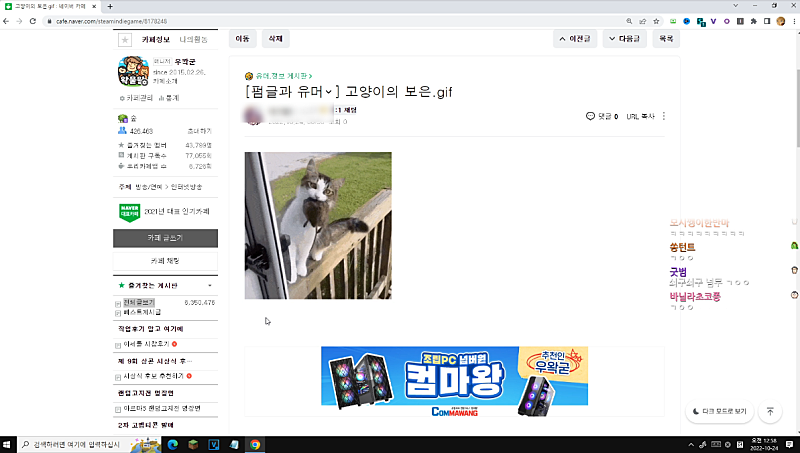
Task: Click the 이동 button
Action: (x=242, y=39)
